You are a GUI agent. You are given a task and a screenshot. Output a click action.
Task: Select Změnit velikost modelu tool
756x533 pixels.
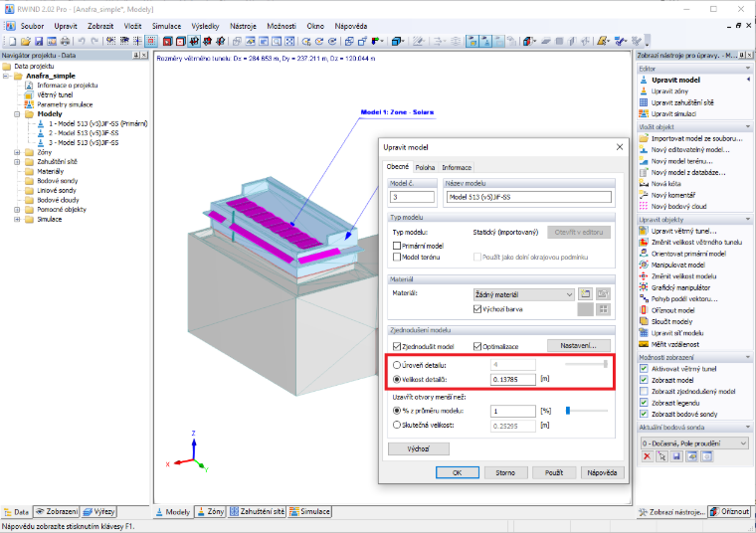point(683,276)
